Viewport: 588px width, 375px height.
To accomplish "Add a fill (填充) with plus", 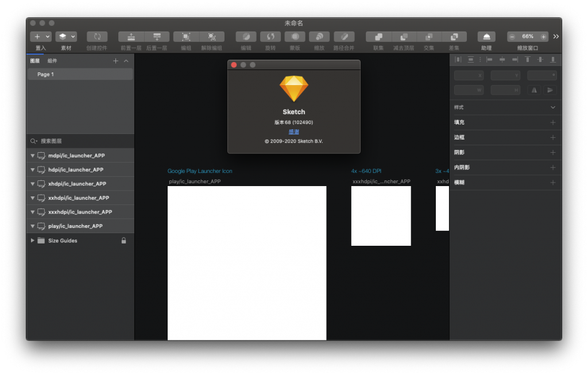I will [x=553, y=123].
